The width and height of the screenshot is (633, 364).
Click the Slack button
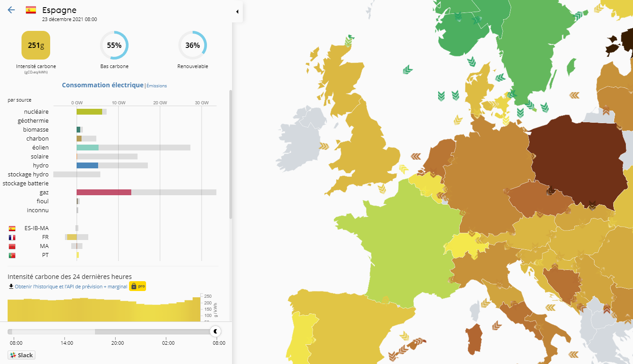pos(21,355)
